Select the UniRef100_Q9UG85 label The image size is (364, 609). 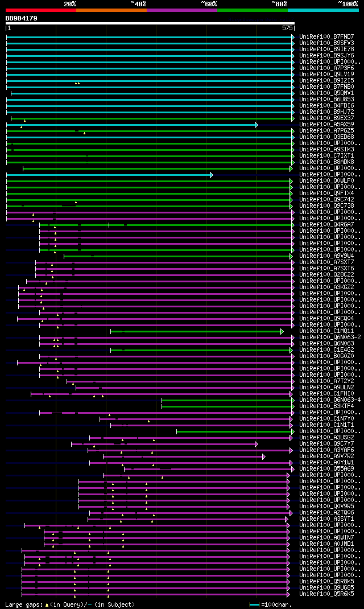point(326,588)
